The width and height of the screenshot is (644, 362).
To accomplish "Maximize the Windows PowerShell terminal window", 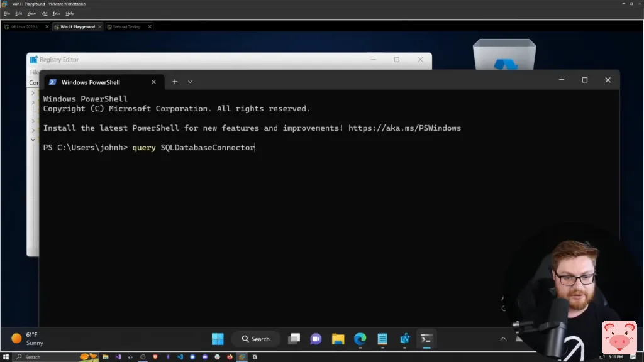I will point(585,80).
